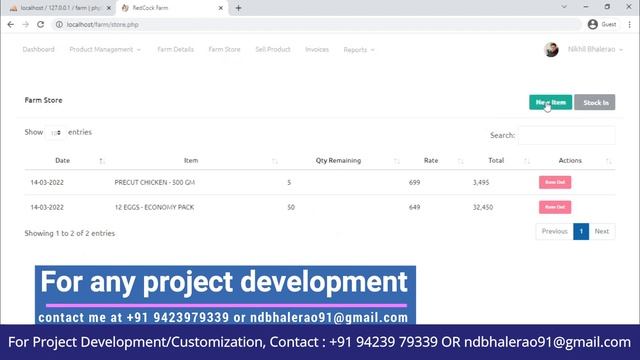
Task: Click the address bar URL
Action: click(x=103, y=24)
